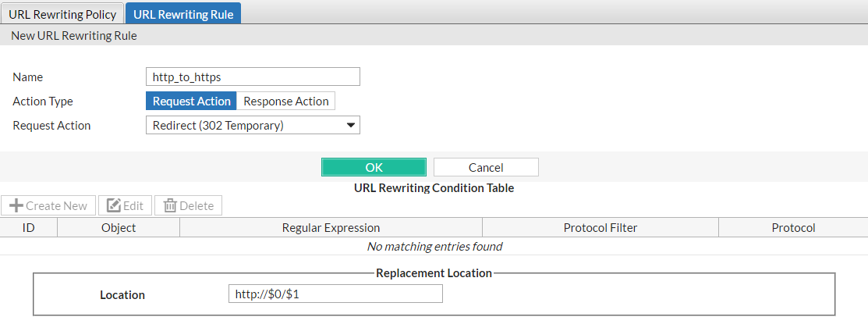The height and width of the screenshot is (317, 868).
Task: Click the Create New button label
Action: 56,205
